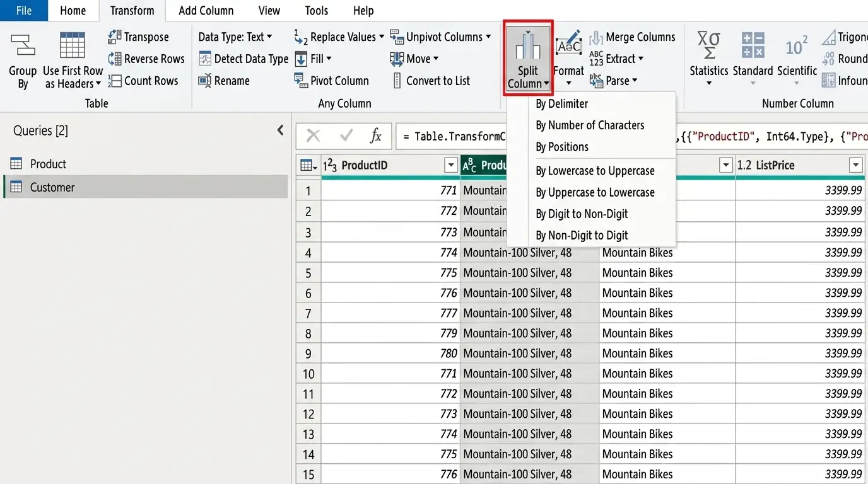Image resolution: width=868 pixels, height=484 pixels.
Task: Click the ProductID cell 779 in row 8
Action: 390,333
